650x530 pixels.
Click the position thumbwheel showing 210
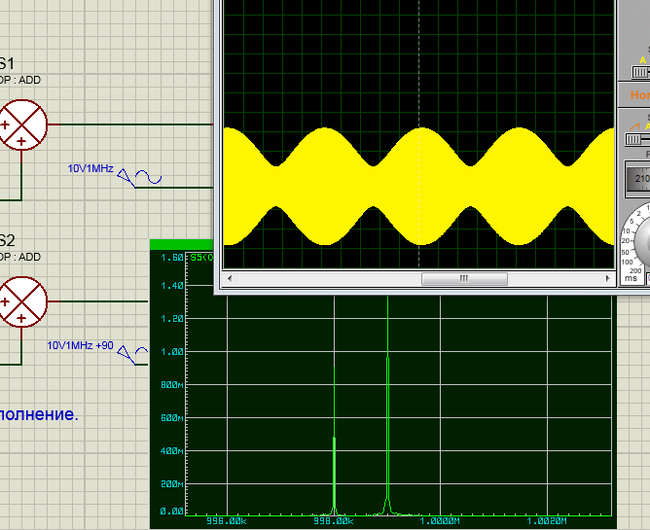(638, 179)
